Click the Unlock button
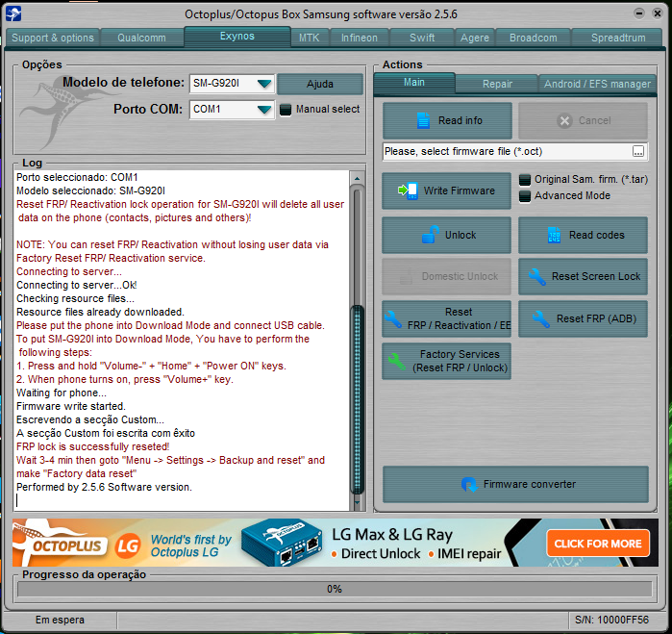The width and height of the screenshot is (672, 634). click(446, 235)
